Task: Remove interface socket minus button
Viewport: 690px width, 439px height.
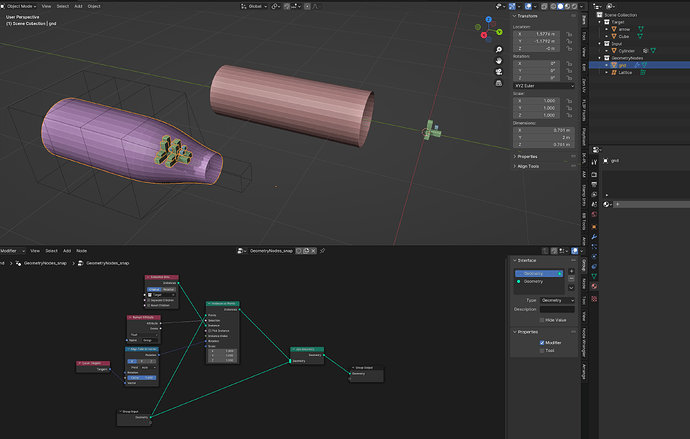Action: point(571,278)
